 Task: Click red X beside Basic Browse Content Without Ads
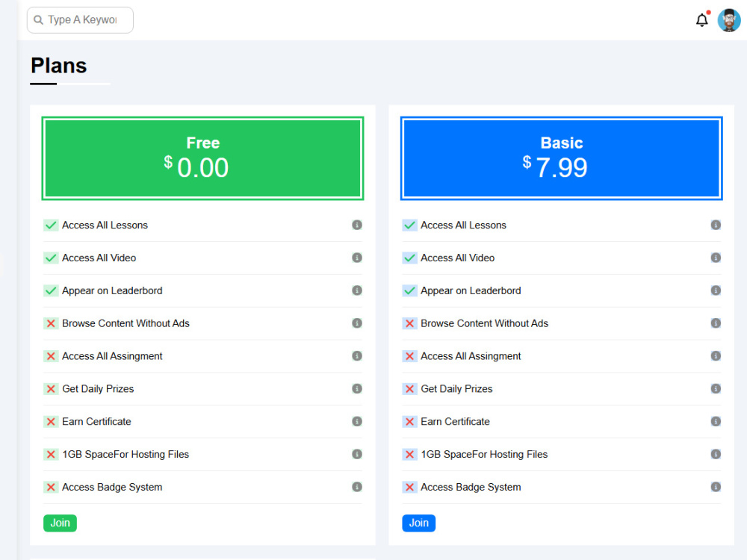[409, 323]
